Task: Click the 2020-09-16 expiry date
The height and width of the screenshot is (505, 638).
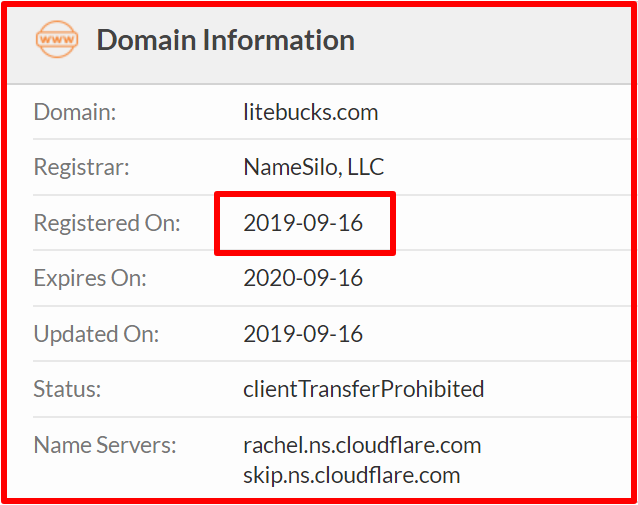Action: tap(303, 278)
